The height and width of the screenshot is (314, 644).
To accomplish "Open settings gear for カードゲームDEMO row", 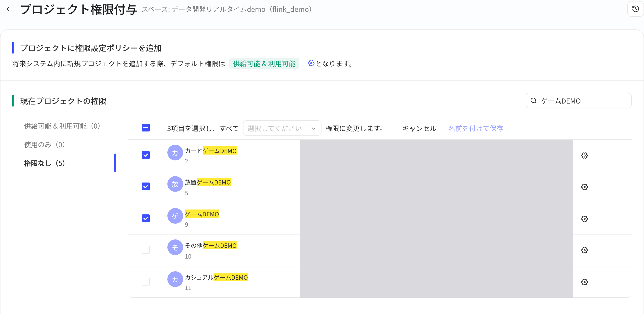I will [585, 155].
